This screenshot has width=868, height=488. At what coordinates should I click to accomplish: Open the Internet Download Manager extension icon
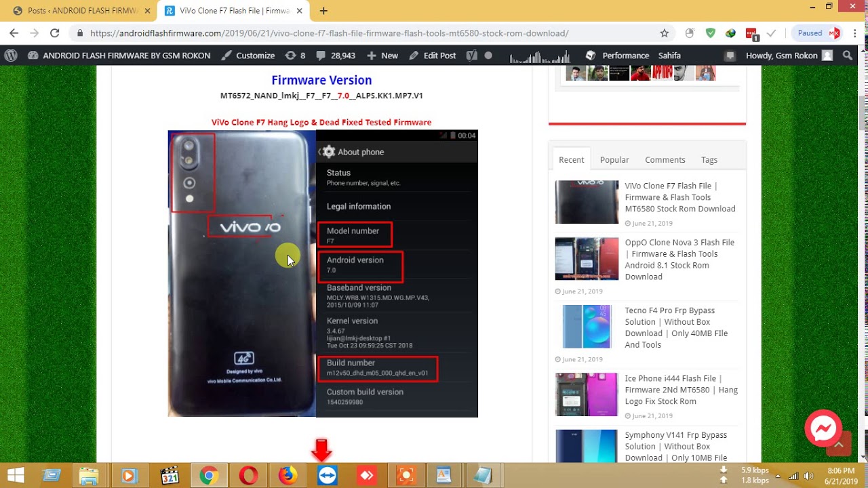tap(730, 33)
